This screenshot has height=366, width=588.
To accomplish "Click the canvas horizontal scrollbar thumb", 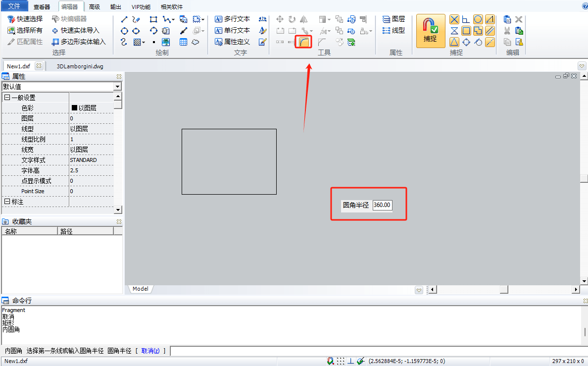I will [504, 289].
